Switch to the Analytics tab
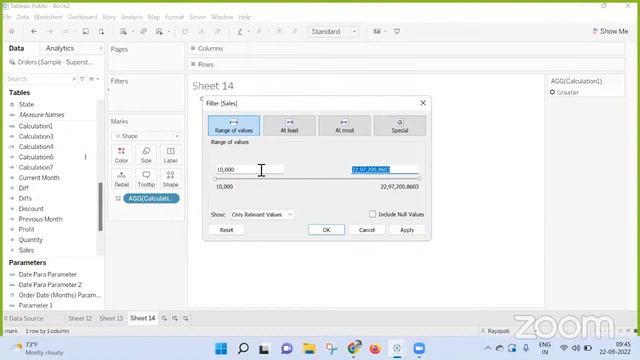 [60, 48]
